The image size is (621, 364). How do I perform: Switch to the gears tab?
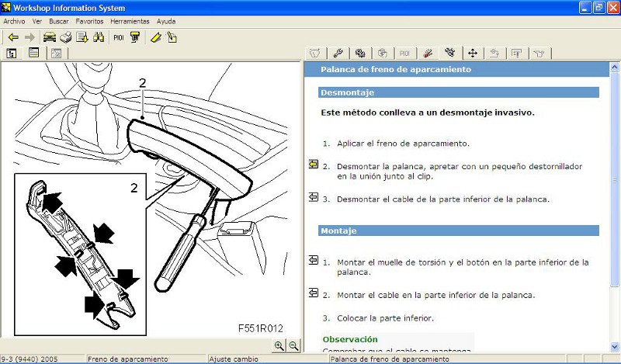coord(360,54)
